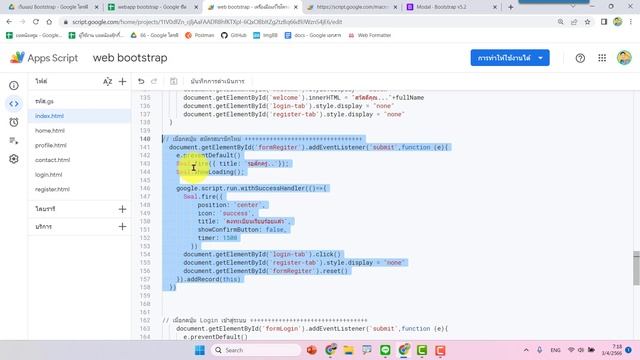This screenshot has width=640, height=360.
Task: Click the project title web bootstrap
Action: pos(130,58)
